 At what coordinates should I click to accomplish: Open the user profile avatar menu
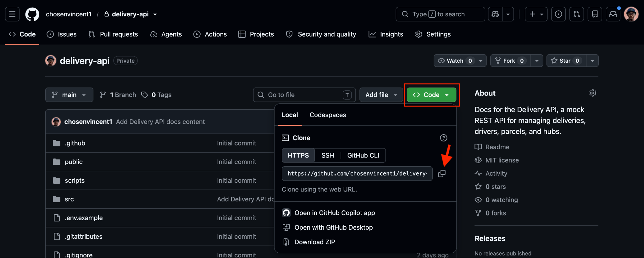(631, 14)
